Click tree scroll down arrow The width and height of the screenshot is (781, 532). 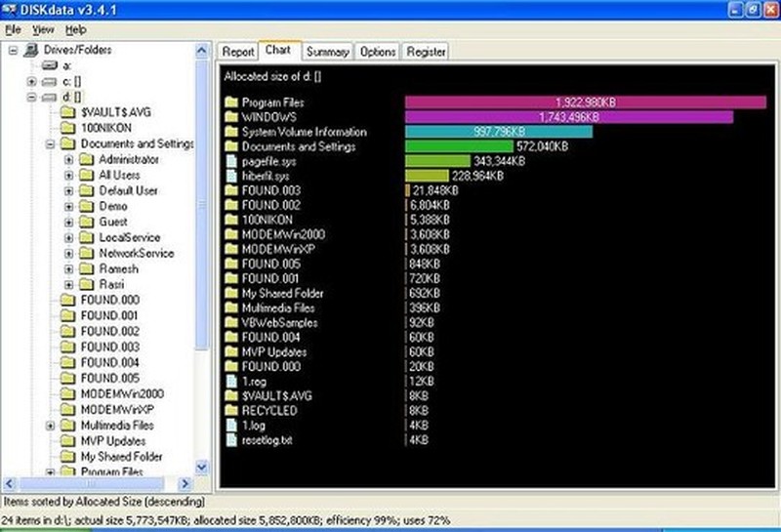[x=202, y=468]
